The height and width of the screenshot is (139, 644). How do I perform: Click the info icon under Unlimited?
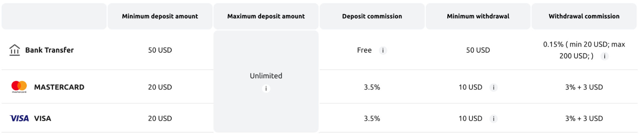coord(266,89)
